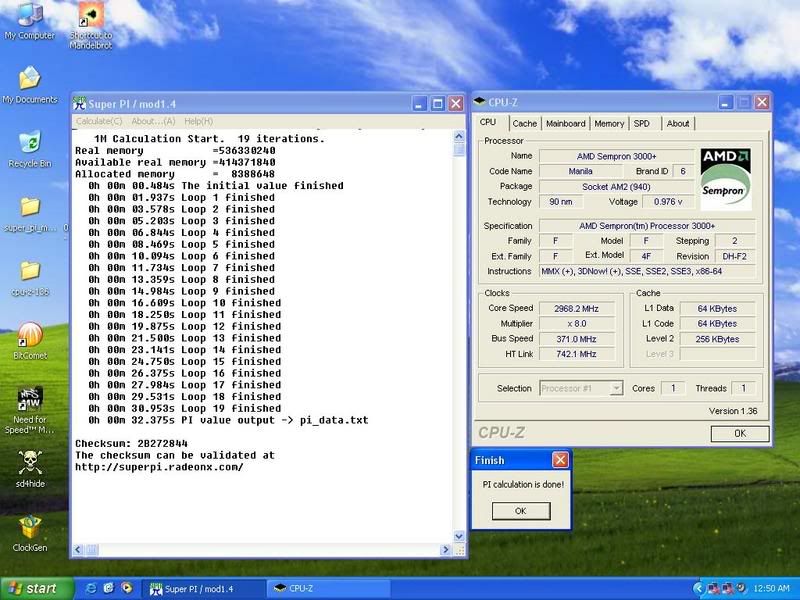Switch to the CPU tab in CPU-Z
800x600 pixels.
click(x=488, y=122)
